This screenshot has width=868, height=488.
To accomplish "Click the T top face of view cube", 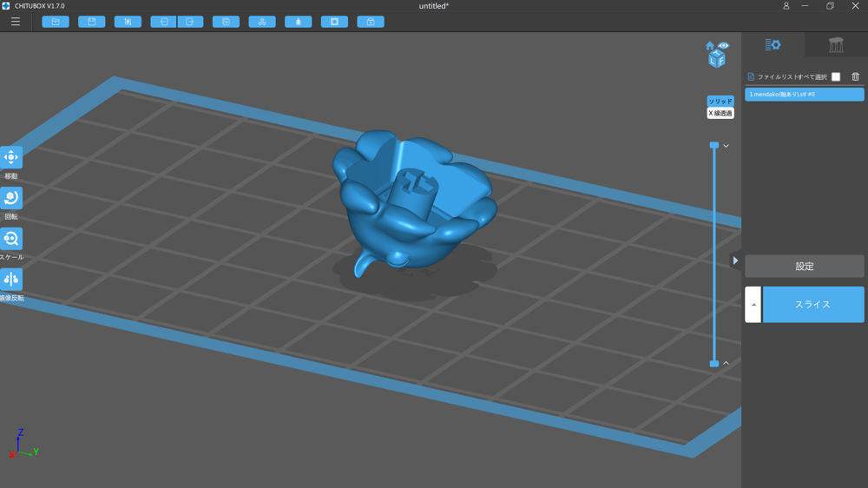I will point(716,53).
